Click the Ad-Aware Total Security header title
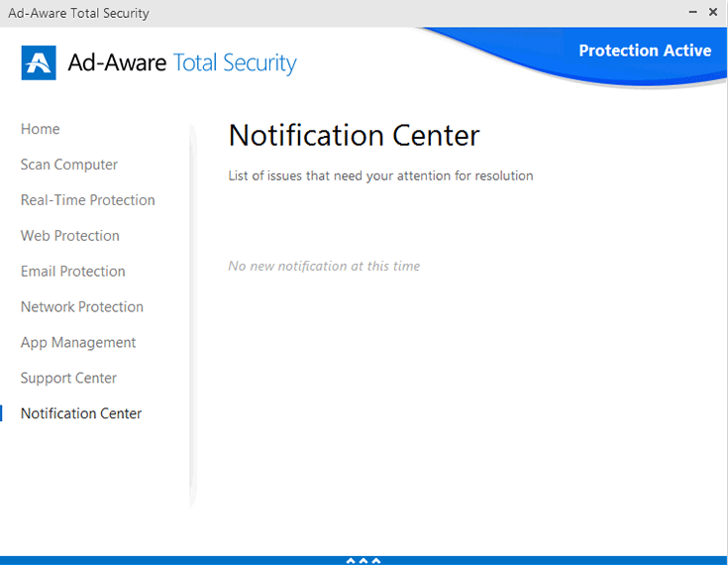This screenshot has height=565, width=728. pos(182,62)
